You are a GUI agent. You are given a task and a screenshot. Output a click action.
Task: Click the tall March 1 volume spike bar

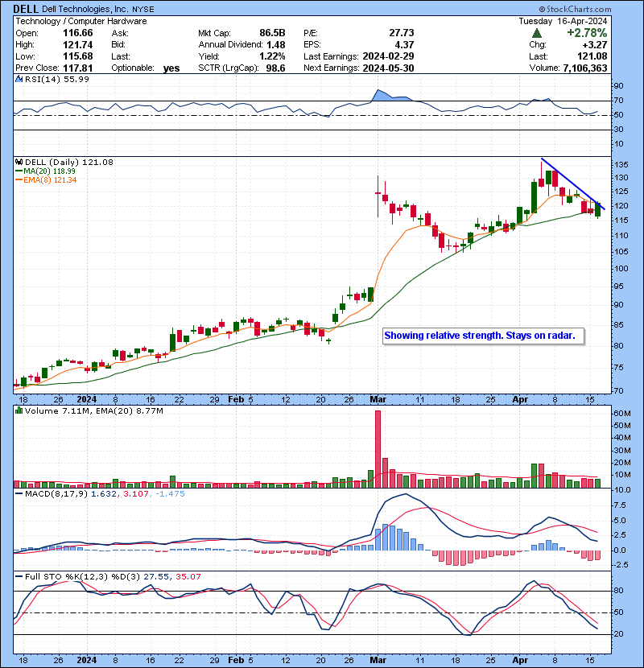378,449
